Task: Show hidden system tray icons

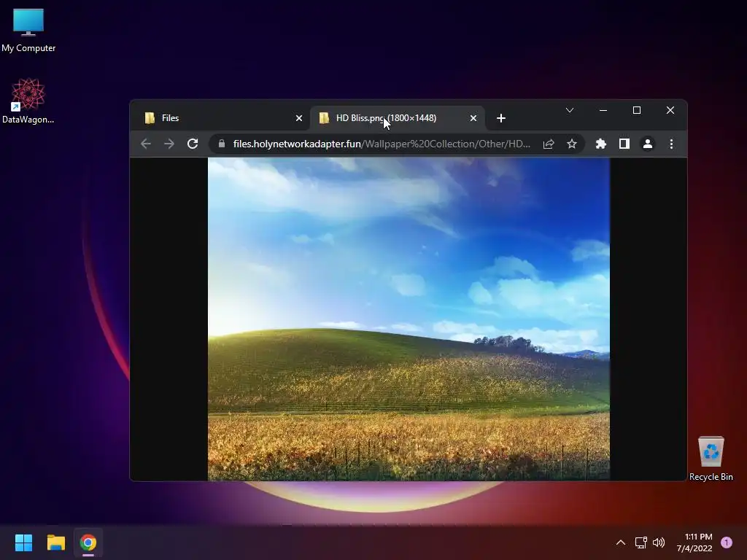Action: click(621, 542)
